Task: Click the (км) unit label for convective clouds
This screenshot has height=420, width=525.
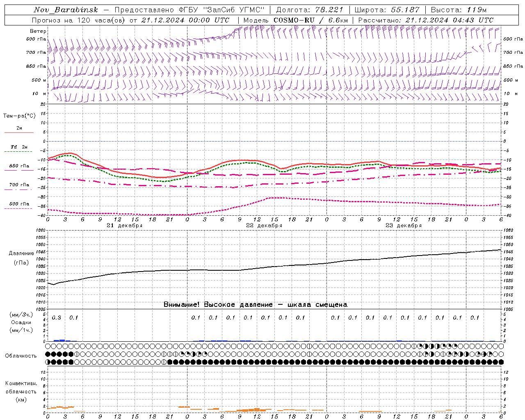Action: pyautogui.click(x=21, y=399)
